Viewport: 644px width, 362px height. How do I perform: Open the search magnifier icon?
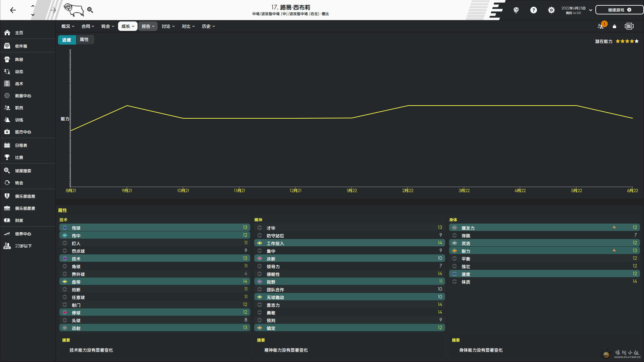coord(90,10)
